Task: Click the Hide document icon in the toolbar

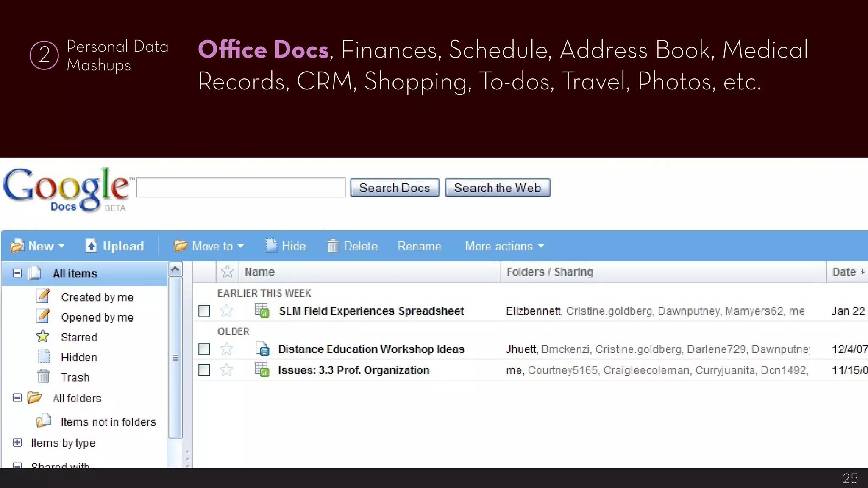Action: [271, 246]
